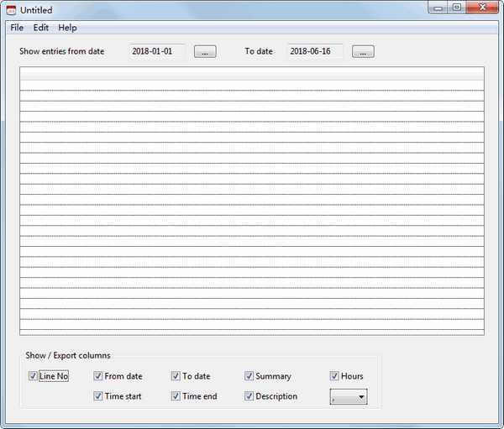Open the Edit menu
This screenshot has height=429, width=504.
pyautogui.click(x=41, y=28)
